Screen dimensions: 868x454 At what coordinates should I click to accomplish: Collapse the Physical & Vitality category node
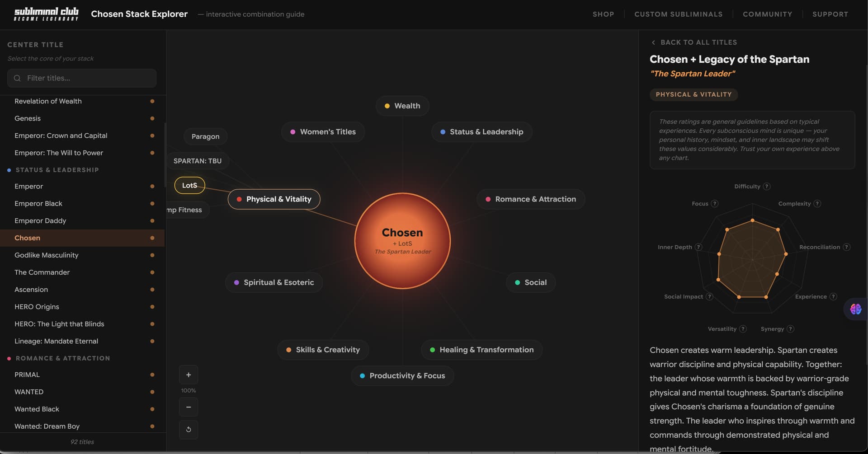pos(274,199)
